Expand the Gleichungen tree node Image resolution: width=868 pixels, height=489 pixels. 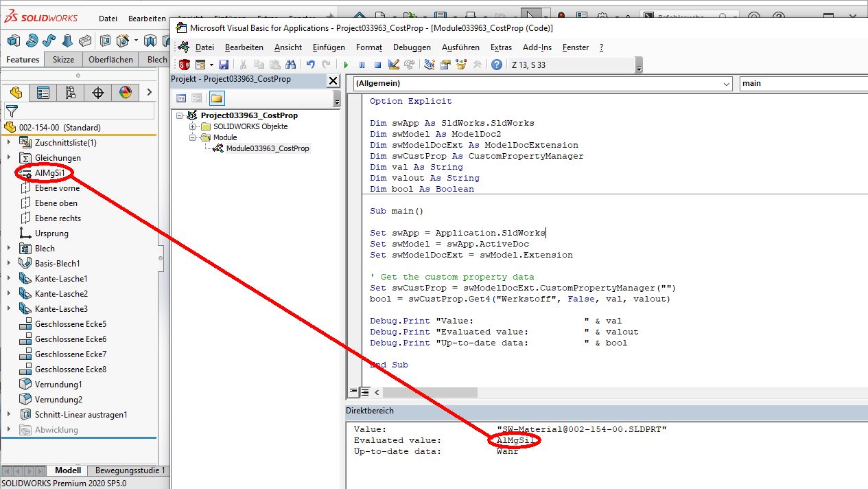(x=8, y=157)
